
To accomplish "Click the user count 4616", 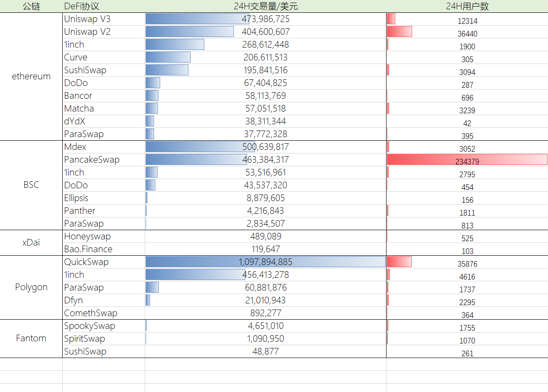I will coord(467,276).
